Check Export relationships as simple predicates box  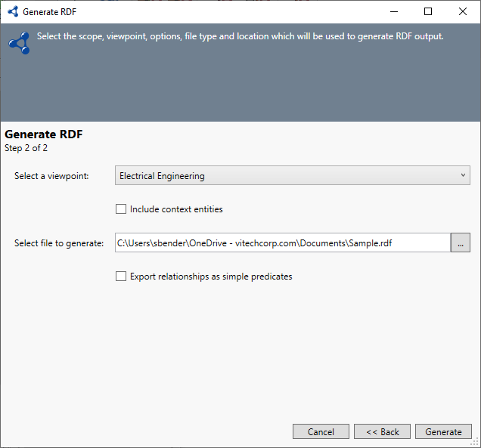[121, 277]
